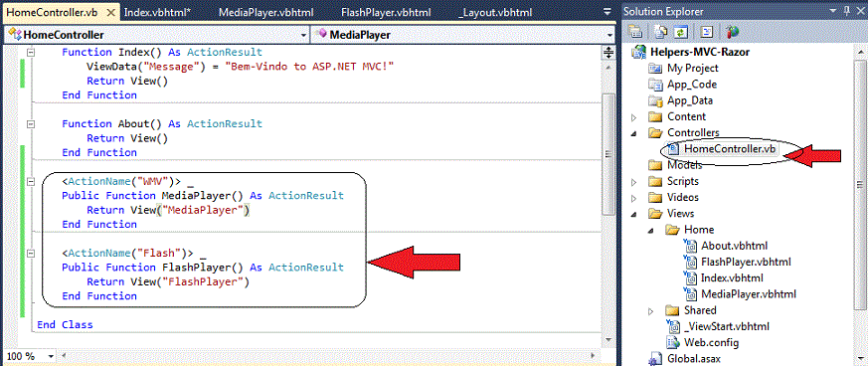The image size is (868, 366).
Task: Switch to the _Layout.vbhtml tab
Action: point(495,12)
